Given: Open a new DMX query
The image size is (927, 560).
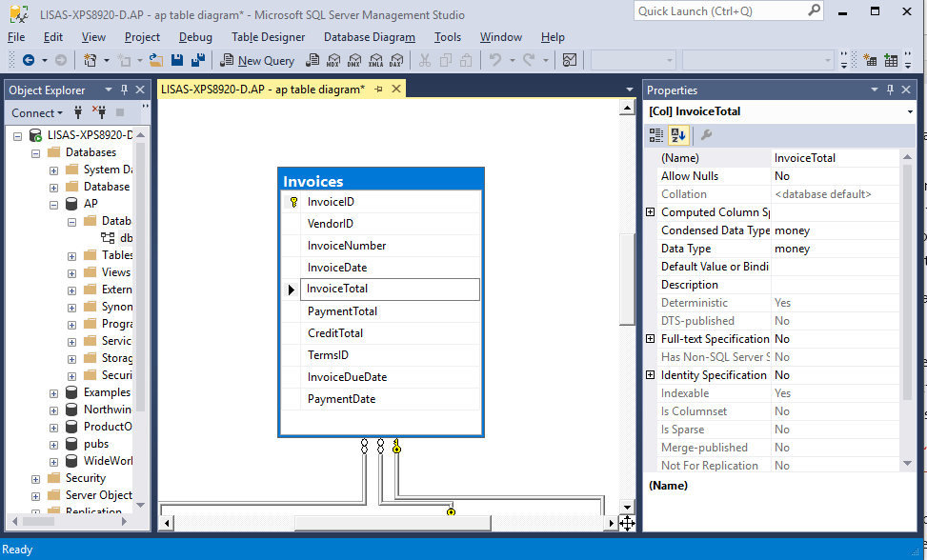Looking at the screenshot, I should 355,60.
